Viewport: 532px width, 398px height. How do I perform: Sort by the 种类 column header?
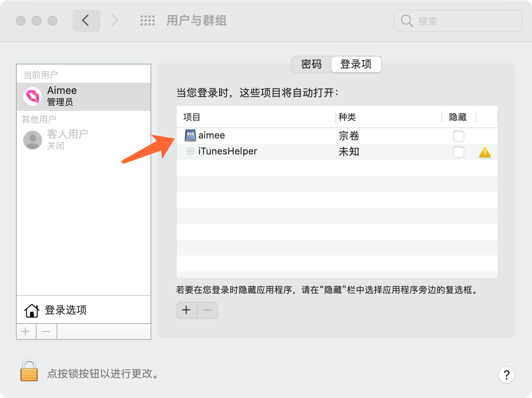(x=347, y=117)
